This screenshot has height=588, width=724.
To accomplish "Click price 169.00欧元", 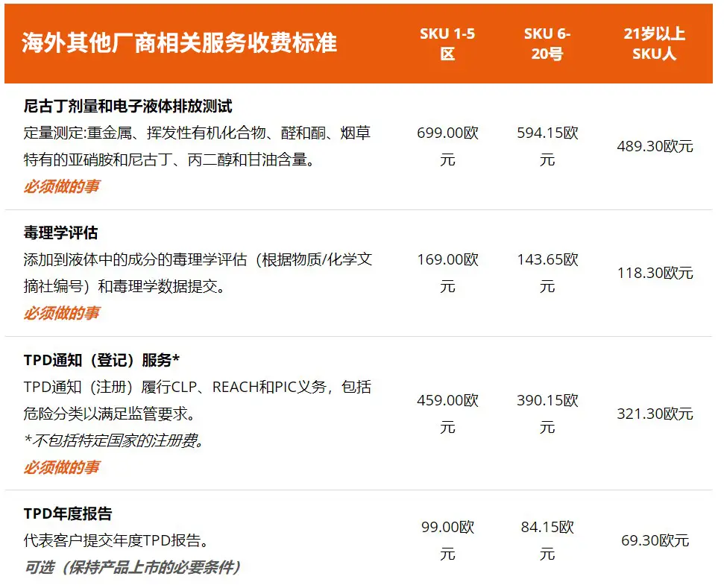I will click(447, 273).
